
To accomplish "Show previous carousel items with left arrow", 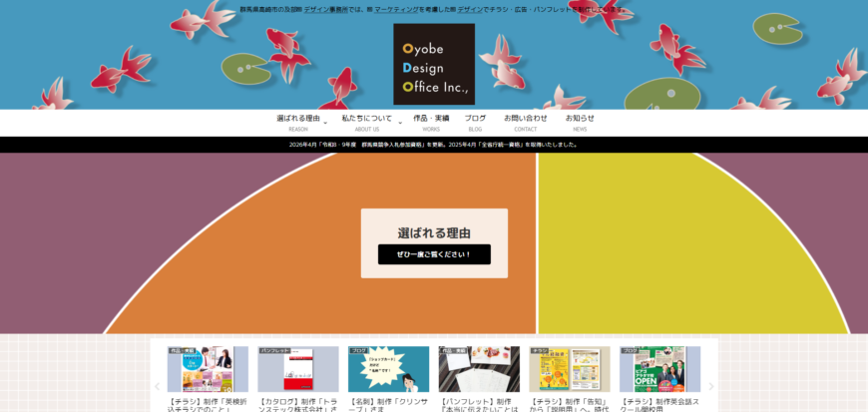I will [158, 386].
